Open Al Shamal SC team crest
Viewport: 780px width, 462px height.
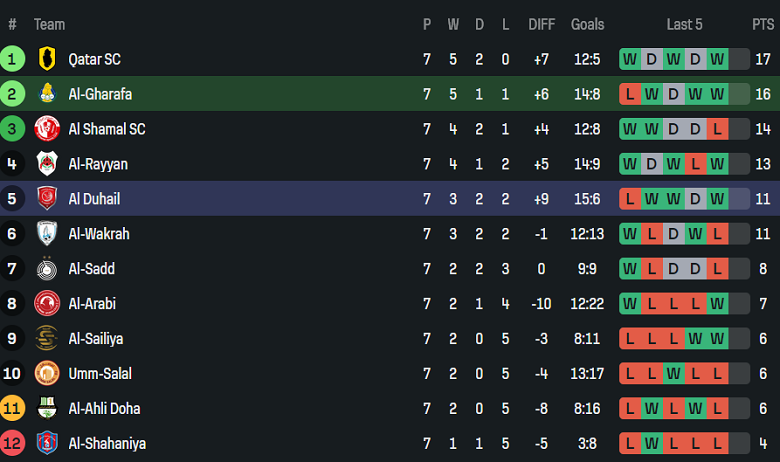[x=47, y=129]
